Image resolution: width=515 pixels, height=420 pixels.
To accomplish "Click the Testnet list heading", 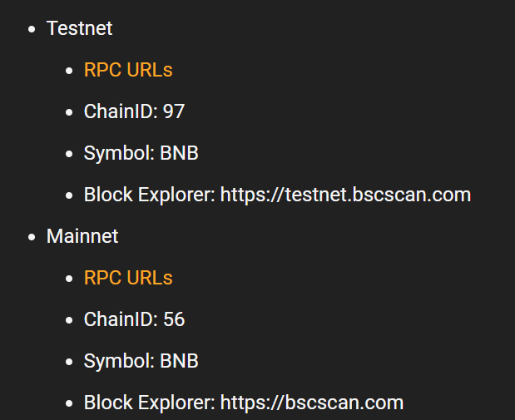I will pos(80,28).
